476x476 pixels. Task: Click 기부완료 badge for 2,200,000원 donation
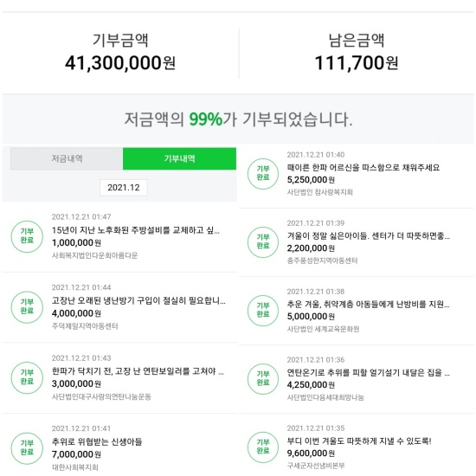coord(263,242)
